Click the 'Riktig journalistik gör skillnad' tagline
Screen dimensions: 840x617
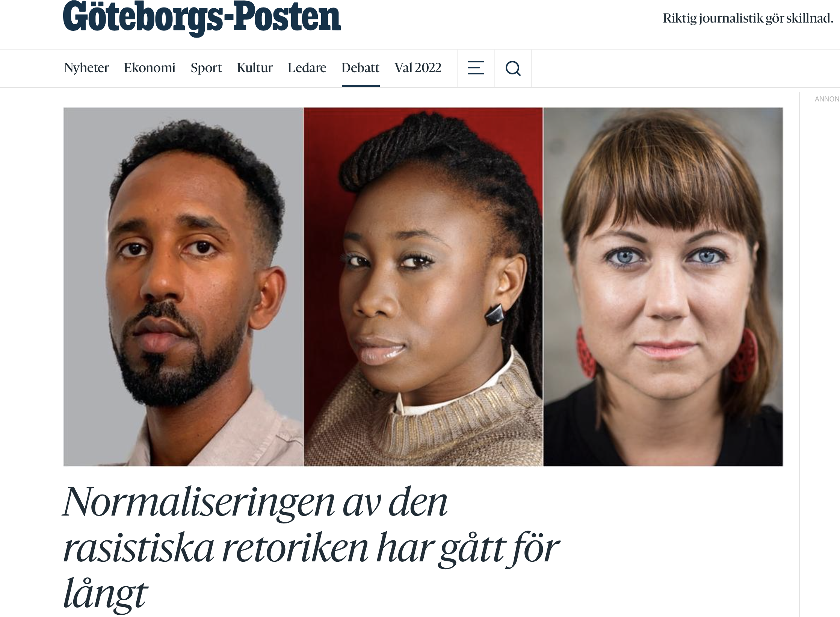(748, 18)
